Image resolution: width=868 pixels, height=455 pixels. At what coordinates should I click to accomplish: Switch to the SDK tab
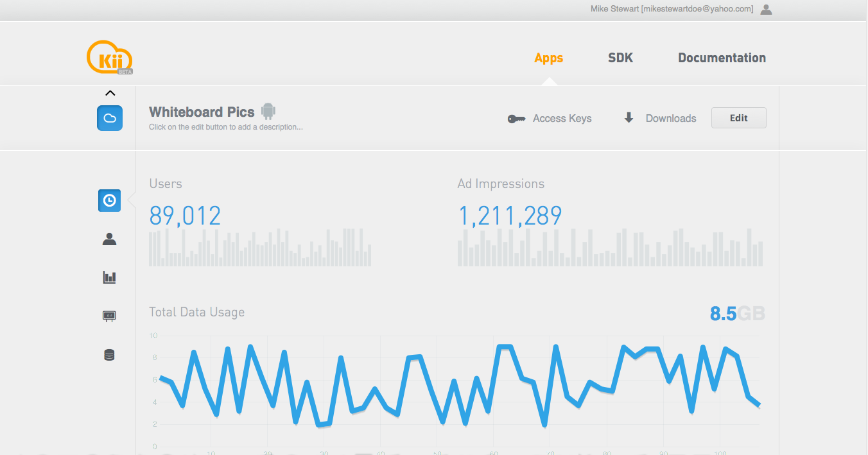(x=620, y=58)
